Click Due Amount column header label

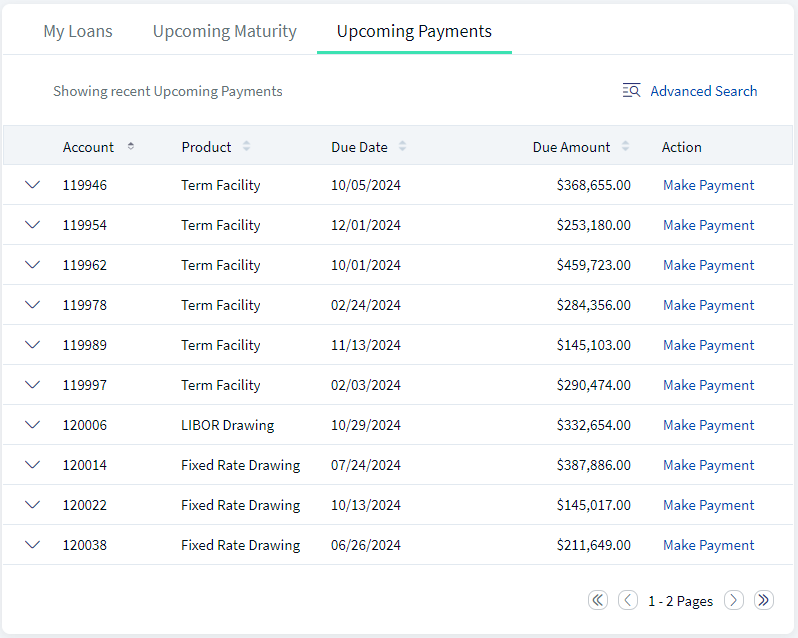point(571,147)
